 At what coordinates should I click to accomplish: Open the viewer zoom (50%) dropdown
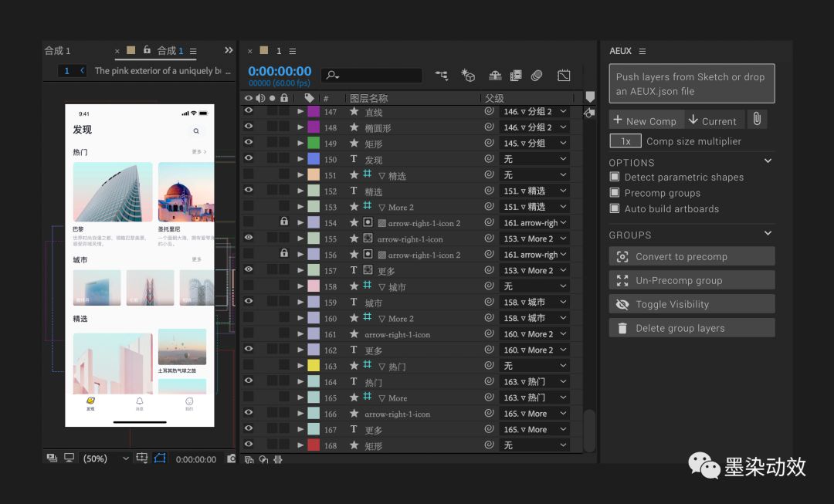pyautogui.click(x=105, y=458)
